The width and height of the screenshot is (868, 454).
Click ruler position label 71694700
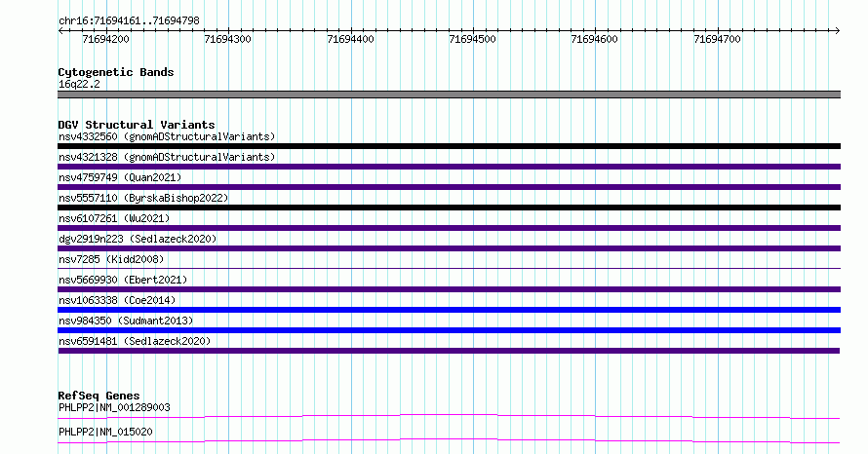717,39
